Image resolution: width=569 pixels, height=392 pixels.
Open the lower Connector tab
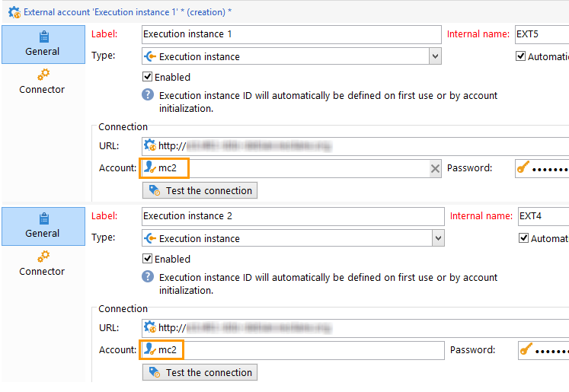tap(43, 263)
